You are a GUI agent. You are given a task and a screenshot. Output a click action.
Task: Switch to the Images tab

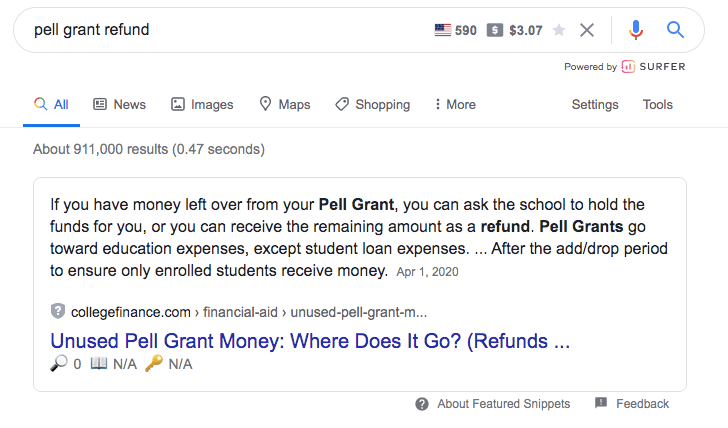coord(202,104)
